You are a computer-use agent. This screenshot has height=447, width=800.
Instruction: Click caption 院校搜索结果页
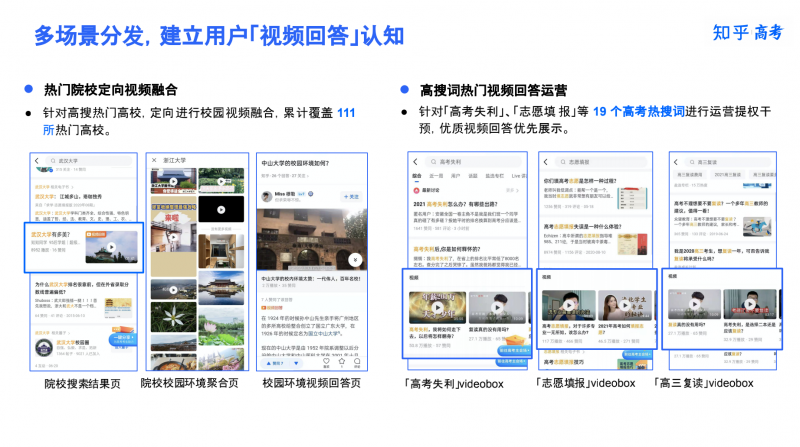[82, 384]
